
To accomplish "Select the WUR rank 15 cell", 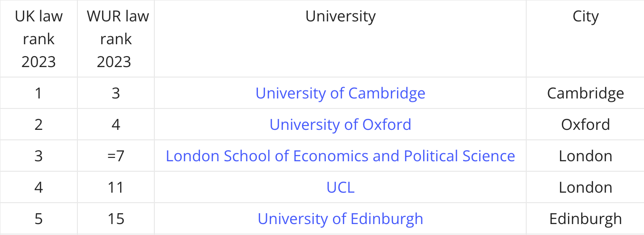I will pos(116,219).
